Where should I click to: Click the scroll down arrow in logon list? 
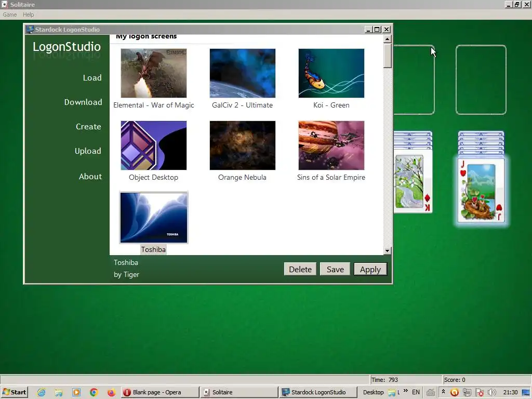coord(387,251)
